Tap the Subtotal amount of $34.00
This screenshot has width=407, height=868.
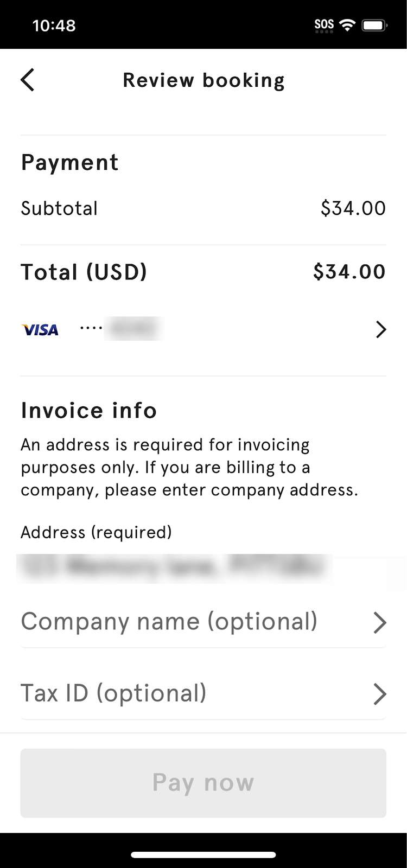pos(353,208)
